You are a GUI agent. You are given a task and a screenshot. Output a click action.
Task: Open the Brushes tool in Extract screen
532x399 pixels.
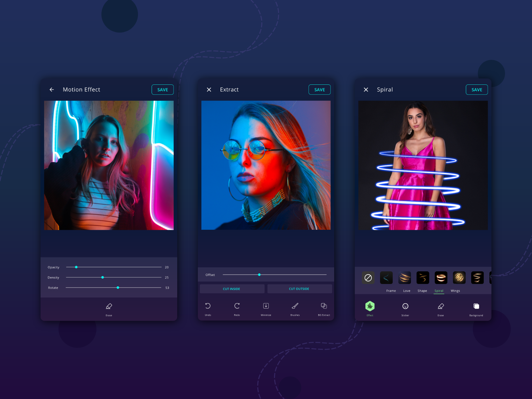pyautogui.click(x=295, y=306)
